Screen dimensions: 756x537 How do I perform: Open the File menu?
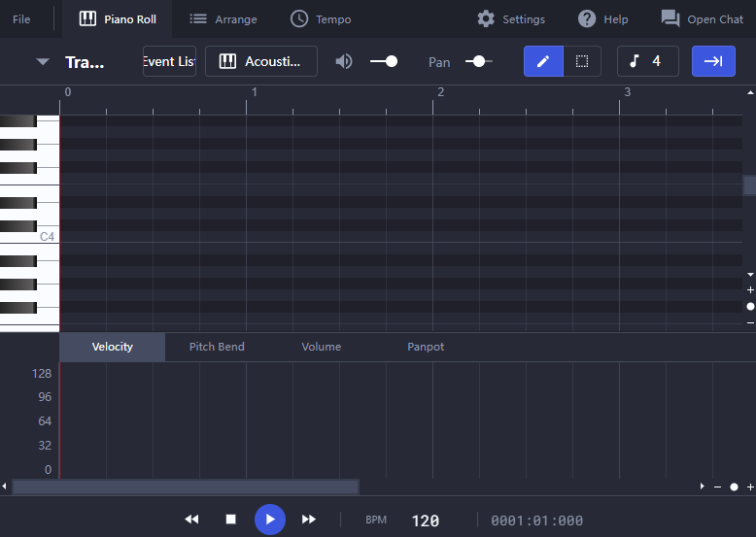[21, 19]
